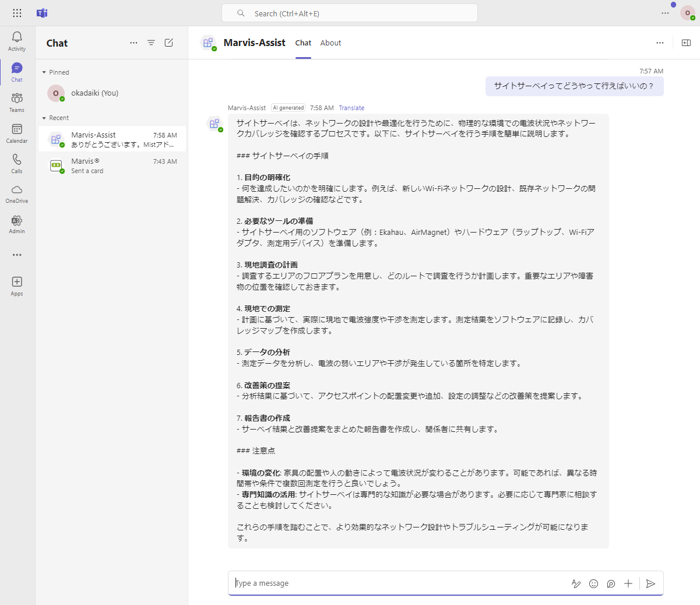Open the Calls section
Viewport: 700px width, 605px height.
coord(17,163)
